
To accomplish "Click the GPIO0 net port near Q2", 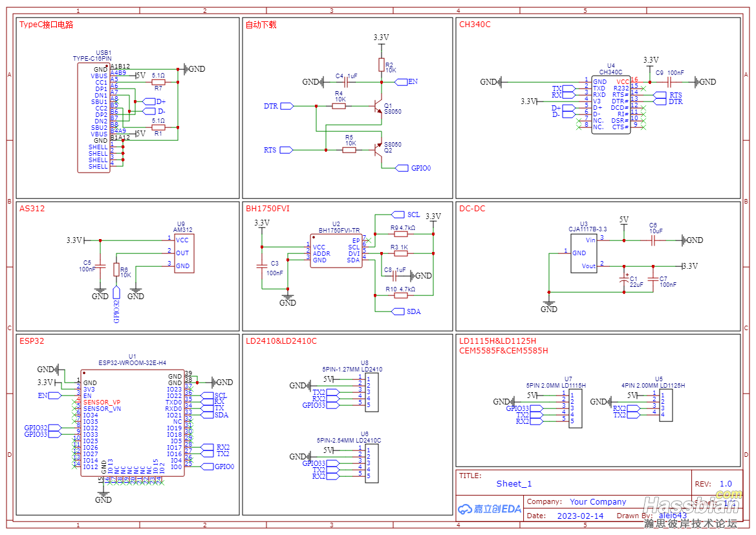I will [413, 168].
